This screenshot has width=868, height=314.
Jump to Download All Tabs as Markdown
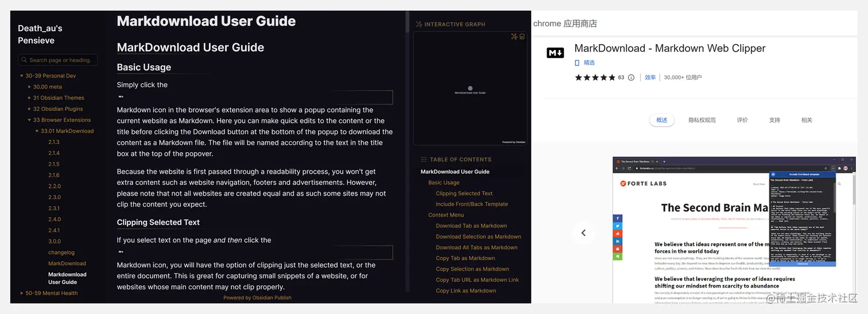[x=476, y=247]
